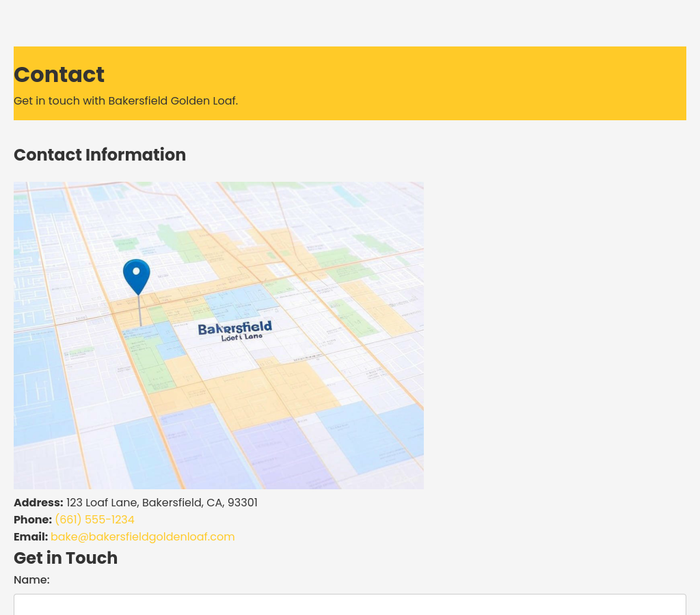The image size is (700, 615).
Task: Click the 93301 ZIP code text
Action: click(x=242, y=503)
